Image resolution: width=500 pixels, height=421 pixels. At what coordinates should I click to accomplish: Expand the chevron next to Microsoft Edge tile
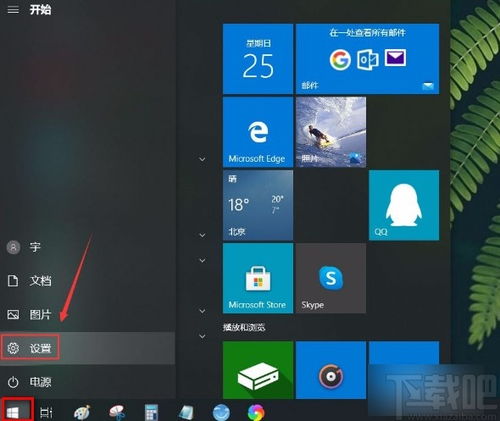(202, 159)
